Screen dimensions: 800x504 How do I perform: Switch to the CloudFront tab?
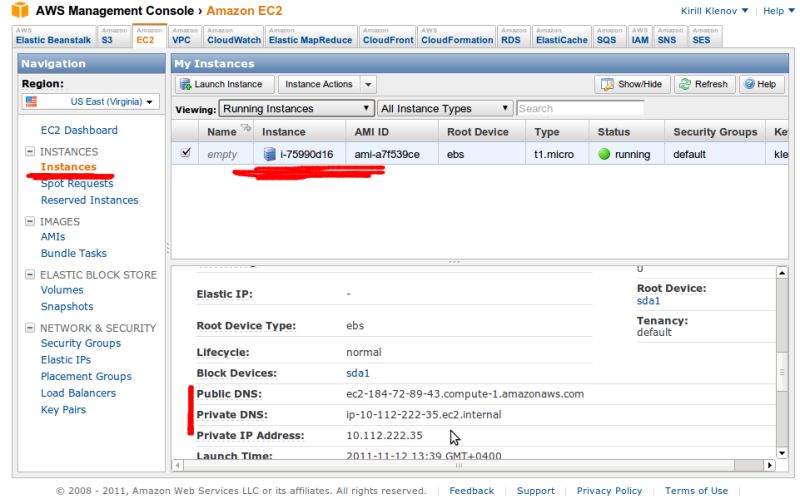point(388,37)
